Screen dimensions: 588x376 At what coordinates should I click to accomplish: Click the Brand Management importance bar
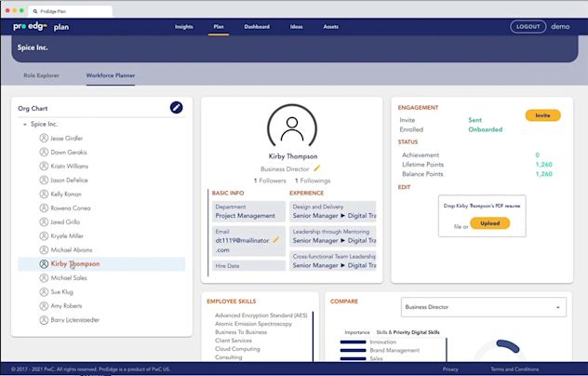coord(353,350)
